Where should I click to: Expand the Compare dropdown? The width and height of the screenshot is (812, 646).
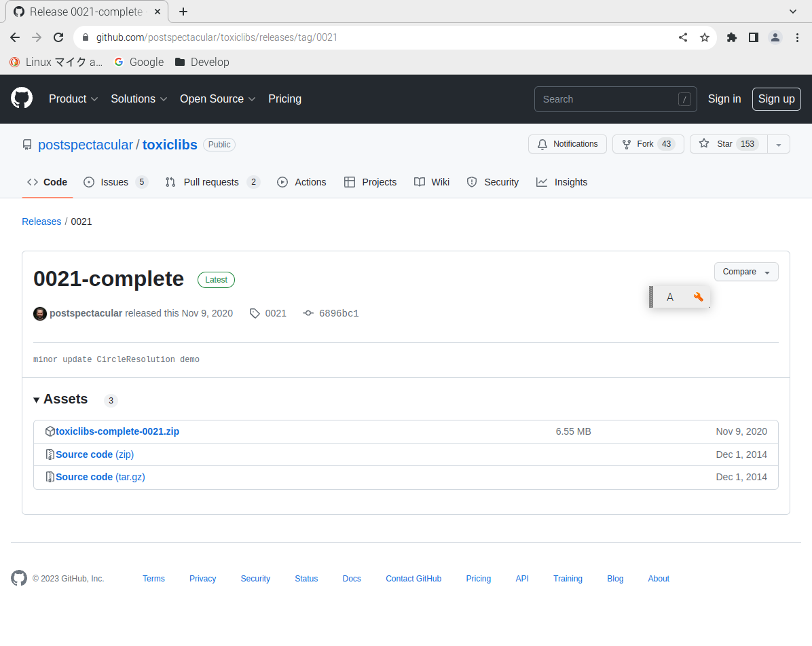[x=745, y=272]
